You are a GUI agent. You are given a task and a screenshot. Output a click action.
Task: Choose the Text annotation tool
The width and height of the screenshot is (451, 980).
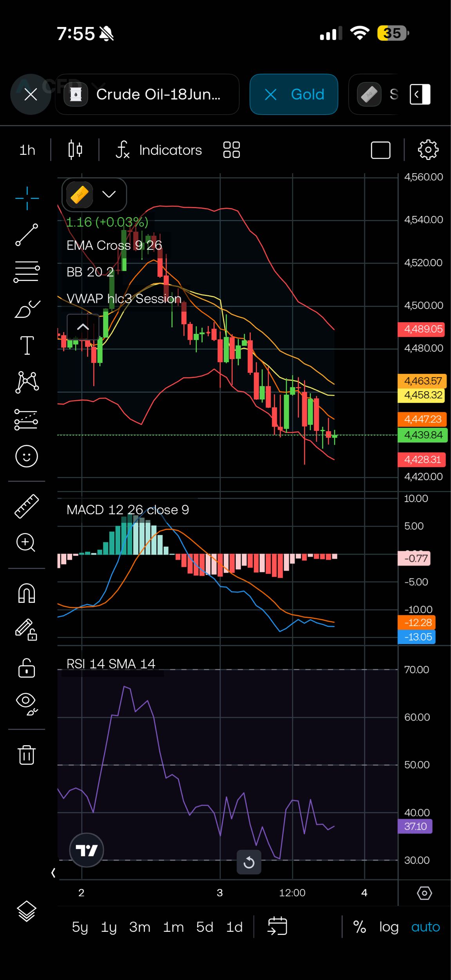click(27, 345)
